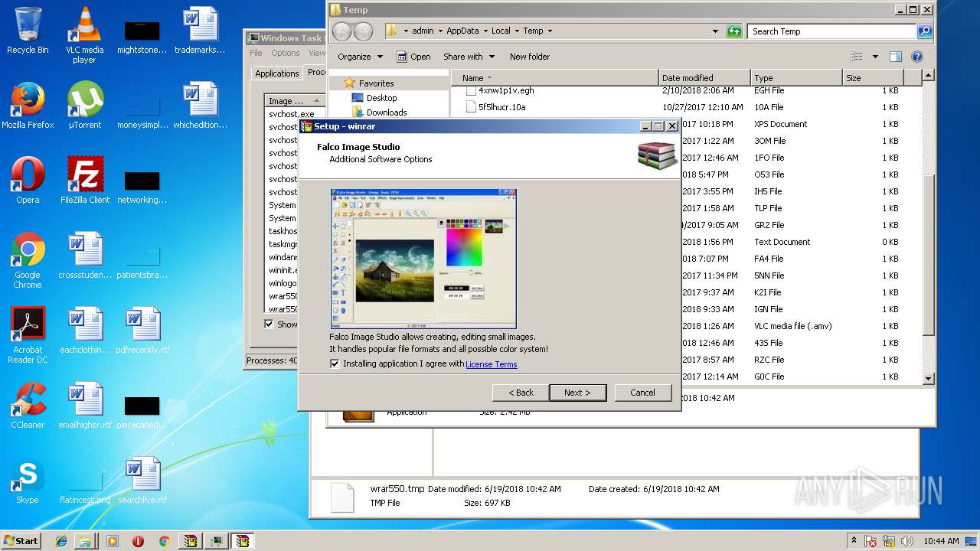Click the Chrome icon in the taskbar
Viewport: 980px width, 551px height.
(164, 541)
